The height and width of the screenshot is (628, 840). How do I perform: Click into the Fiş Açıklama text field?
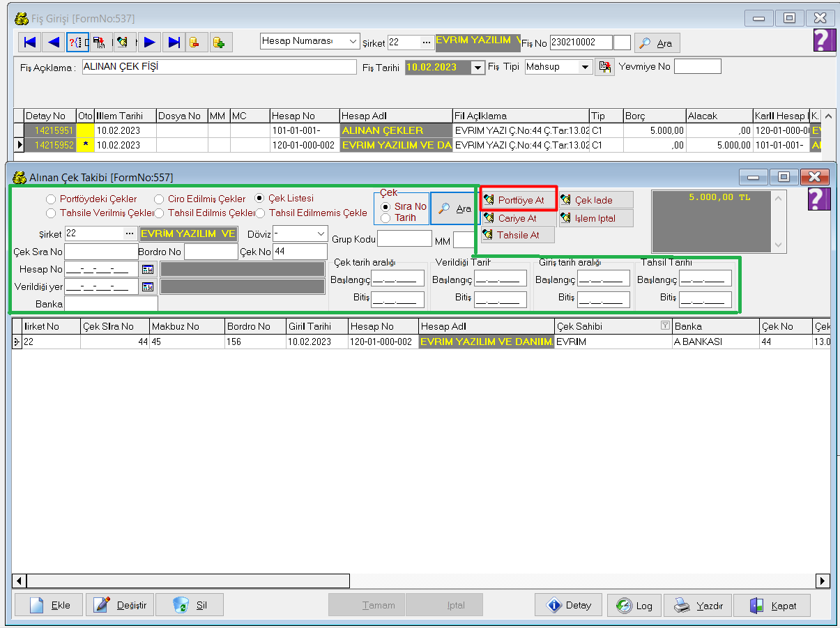[x=220, y=67]
